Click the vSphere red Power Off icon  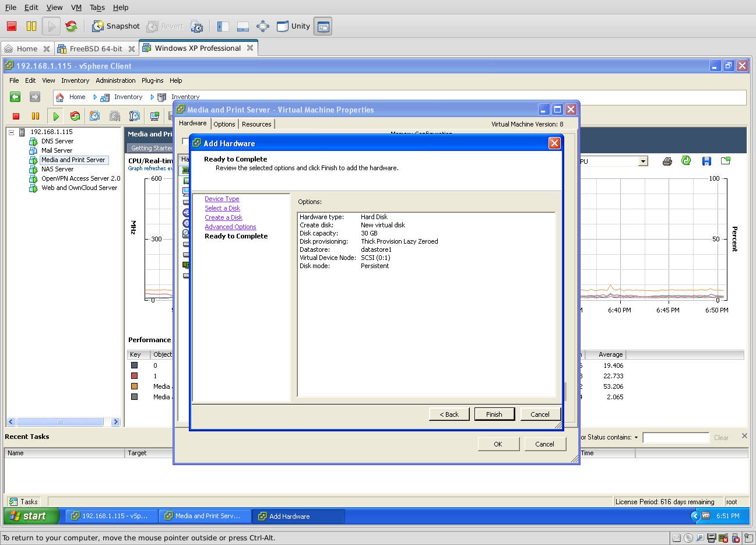coord(16,116)
